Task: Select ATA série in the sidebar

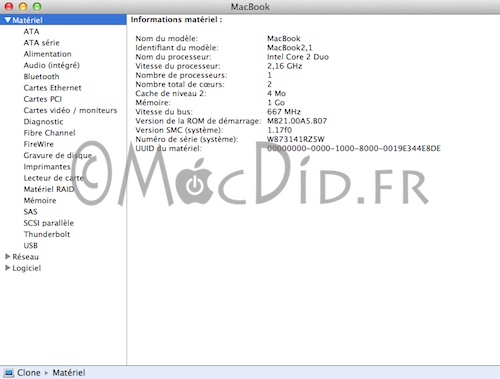Action: 41,43
